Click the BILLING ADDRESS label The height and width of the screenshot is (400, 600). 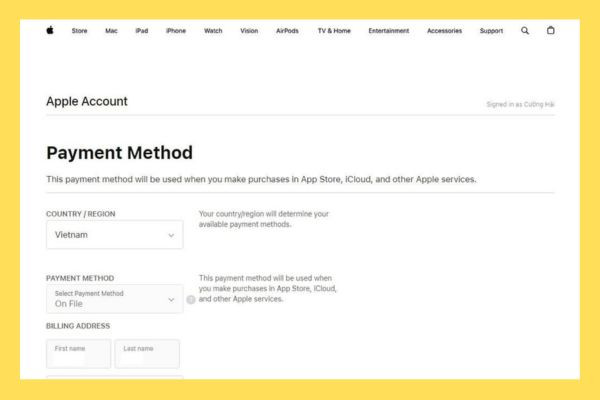coord(78,326)
